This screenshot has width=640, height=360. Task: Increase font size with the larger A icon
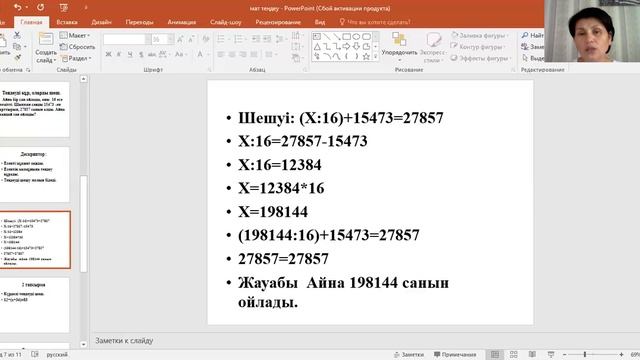(181, 39)
